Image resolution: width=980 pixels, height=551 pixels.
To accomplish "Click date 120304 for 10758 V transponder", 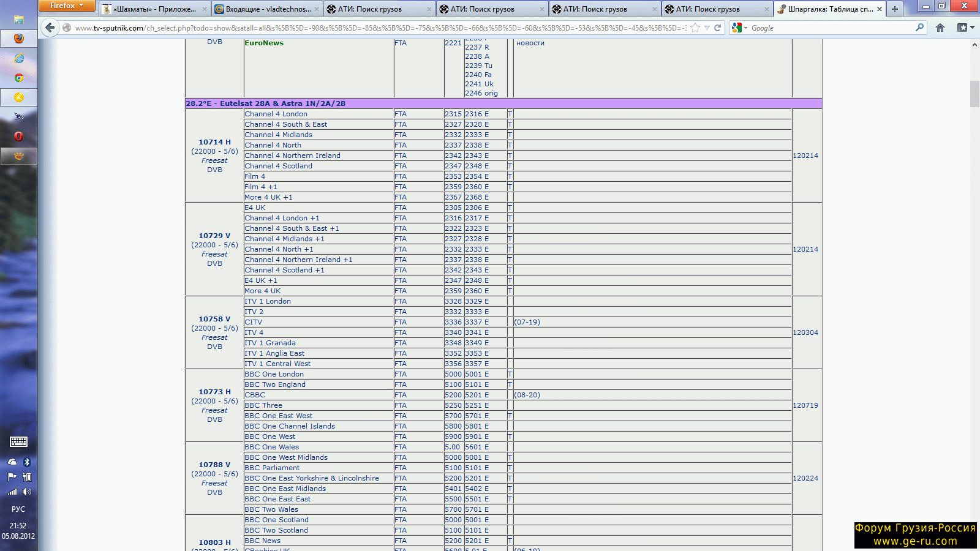I will point(805,332).
